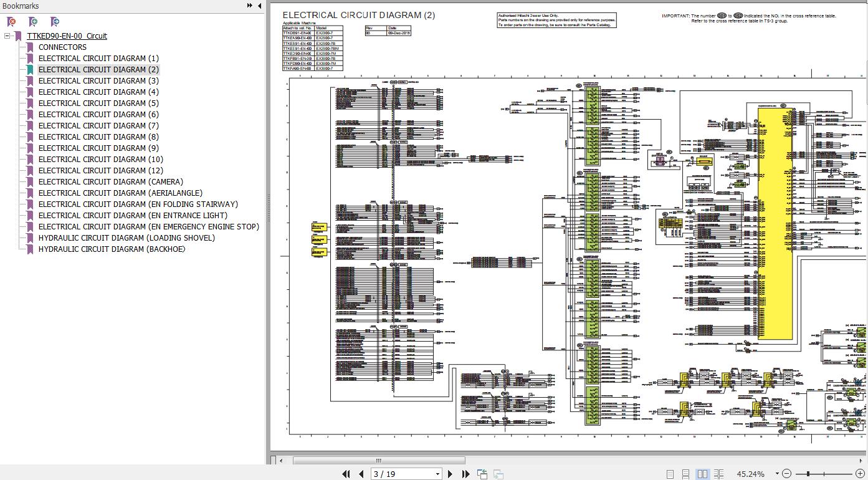
Task: Click the add new bookmark icon
Action: click(x=33, y=22)
